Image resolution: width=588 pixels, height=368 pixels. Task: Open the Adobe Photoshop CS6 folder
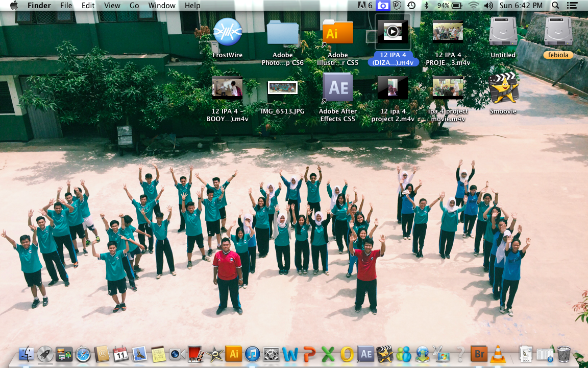(283, 33)
